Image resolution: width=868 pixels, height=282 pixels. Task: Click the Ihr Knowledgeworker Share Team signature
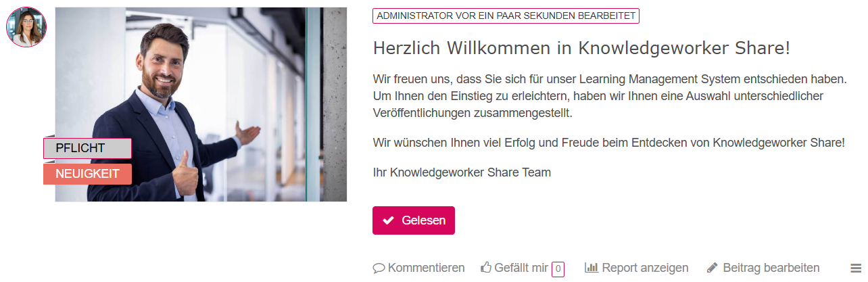[462, 172]
